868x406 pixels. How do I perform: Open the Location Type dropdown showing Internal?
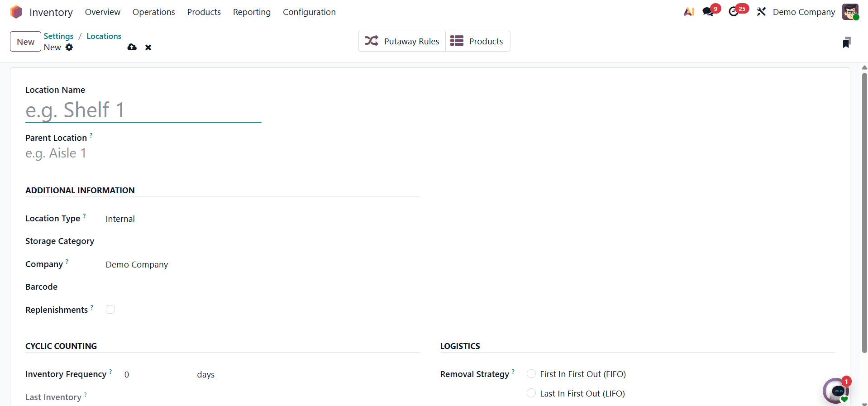coord(262,219)
